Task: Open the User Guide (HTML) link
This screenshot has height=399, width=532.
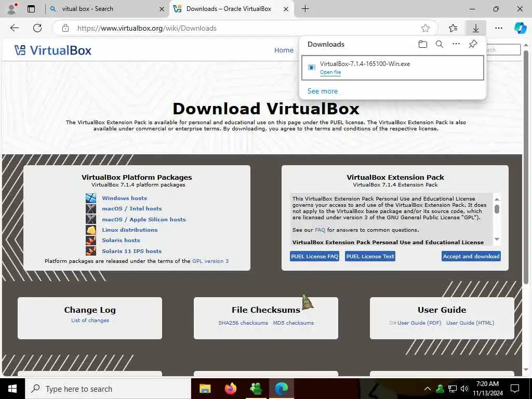Action: [470, 323]
